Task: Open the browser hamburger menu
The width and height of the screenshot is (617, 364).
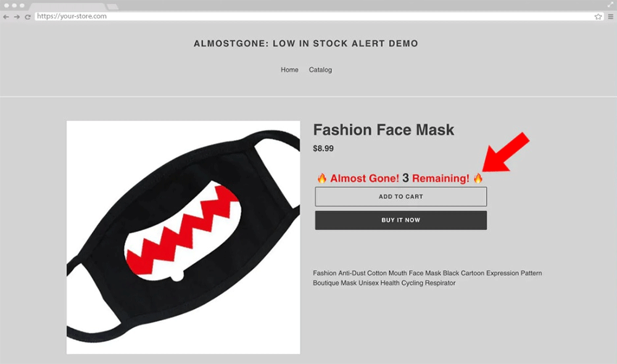Action: pos(610,17)
